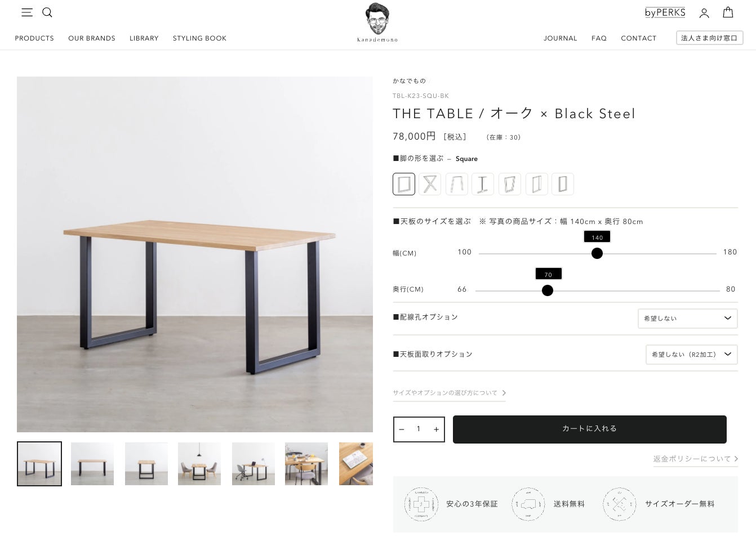Image resolution: width=756 pixels, height=546 pixels.
Task: Select the I-shaped leg icon
Action: point(483,184)
